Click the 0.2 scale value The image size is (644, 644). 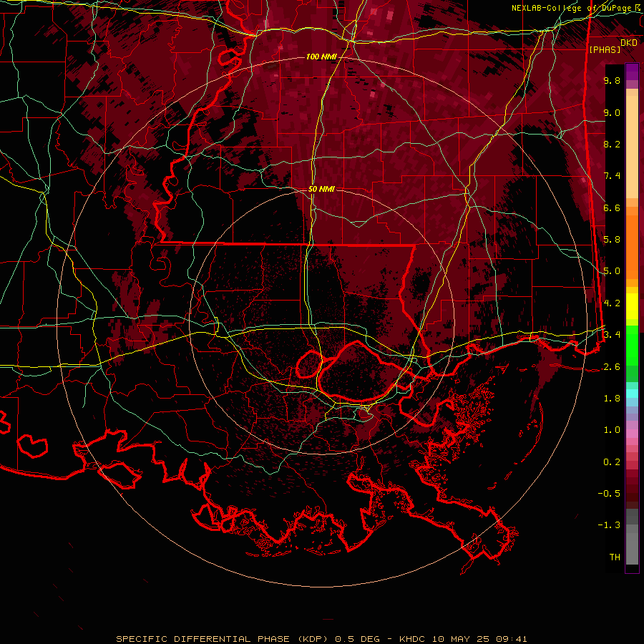612,462
